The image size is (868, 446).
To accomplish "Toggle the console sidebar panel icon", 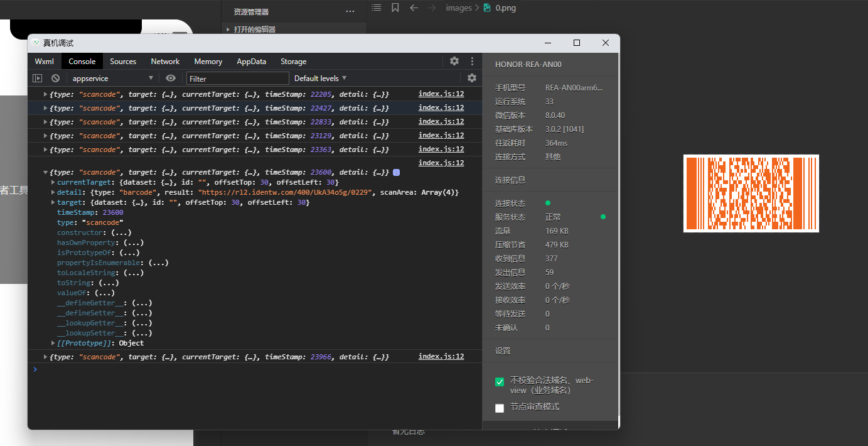I will (38, 79).
